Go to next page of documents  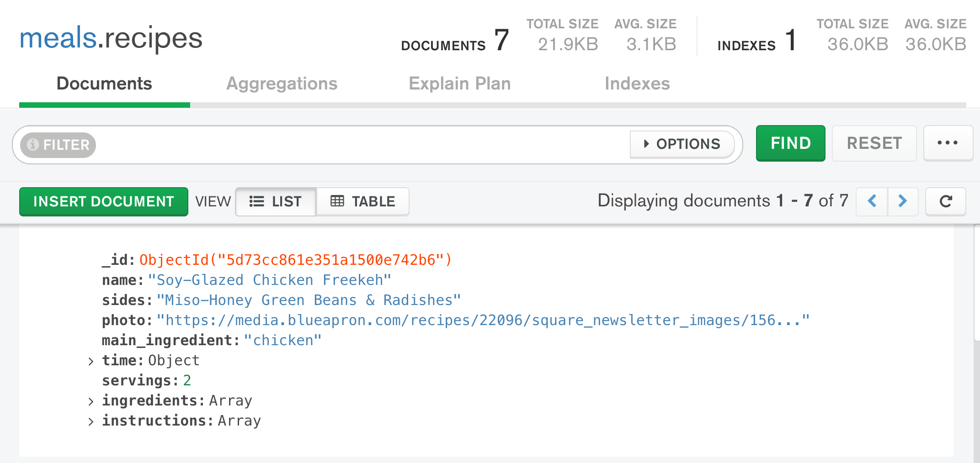point(903,201)
